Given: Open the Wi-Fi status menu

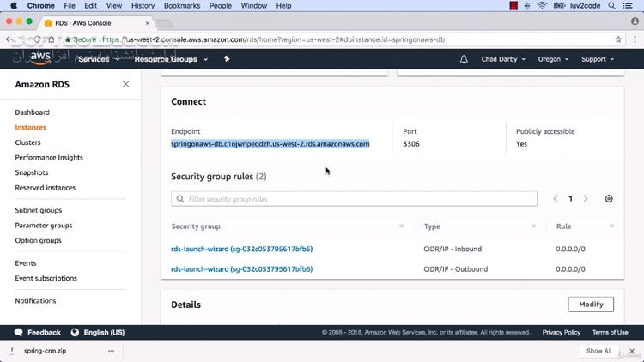Looking at the screenshot, I should (542, 6).
